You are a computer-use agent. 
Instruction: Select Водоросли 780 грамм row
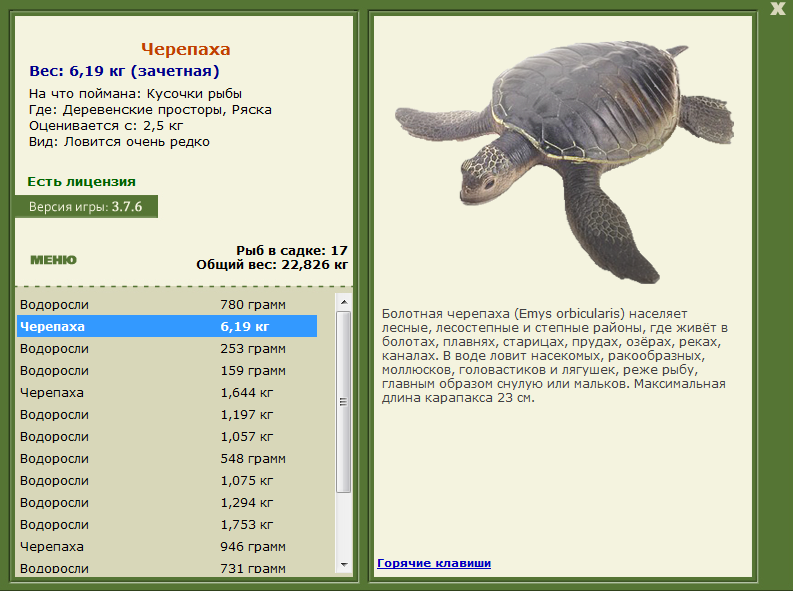click(167, 304)
